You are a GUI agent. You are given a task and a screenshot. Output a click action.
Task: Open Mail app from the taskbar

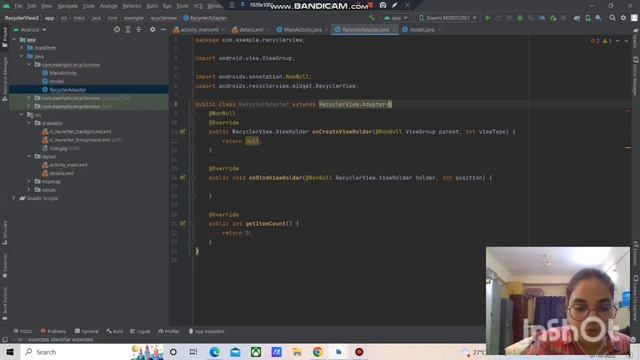(x=235, y=352)
